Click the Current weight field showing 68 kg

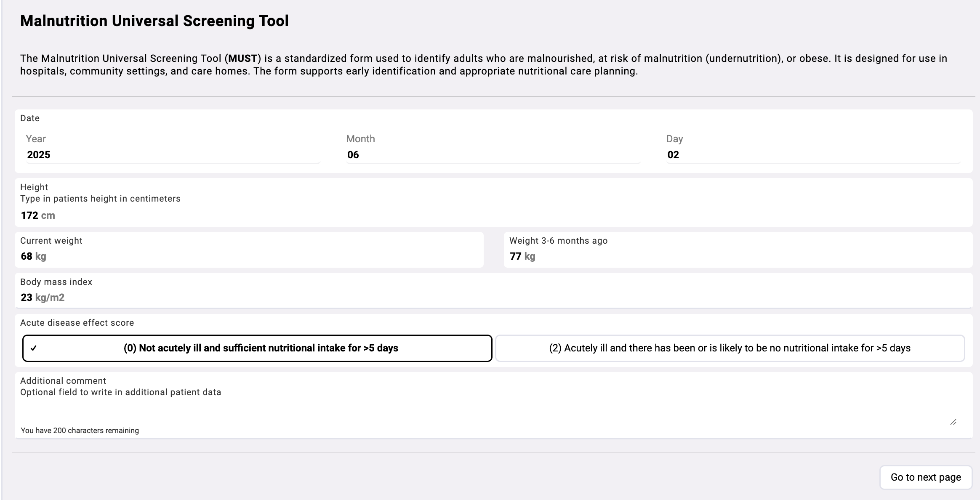pyautogui.click(x=249, y=256)
